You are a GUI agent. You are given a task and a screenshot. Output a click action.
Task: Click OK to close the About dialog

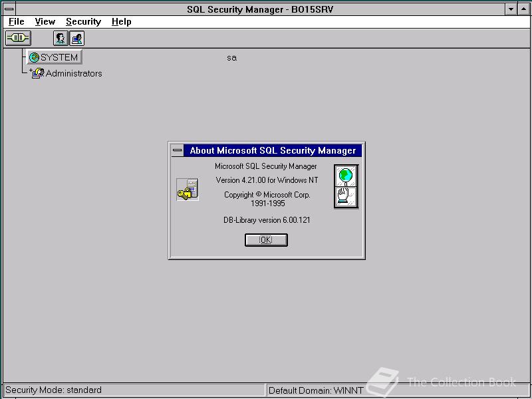(x=266, y=240)
